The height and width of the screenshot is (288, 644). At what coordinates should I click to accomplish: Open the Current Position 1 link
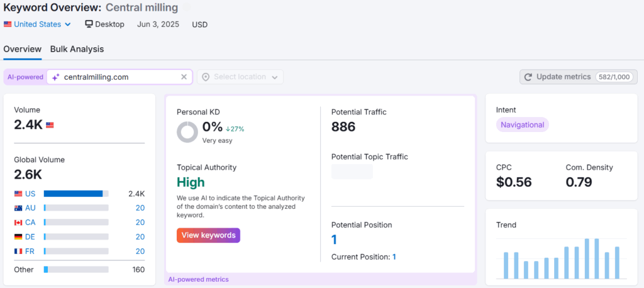pos(394,257)
